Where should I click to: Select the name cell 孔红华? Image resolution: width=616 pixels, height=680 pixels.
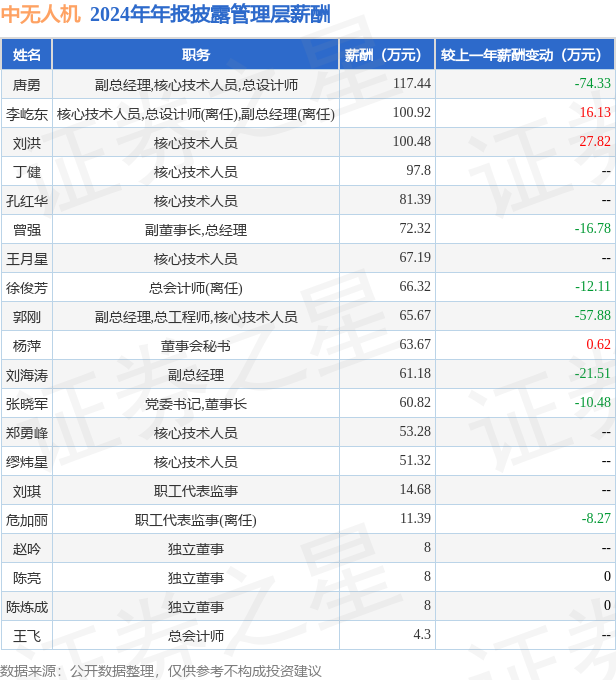point(26,201)
